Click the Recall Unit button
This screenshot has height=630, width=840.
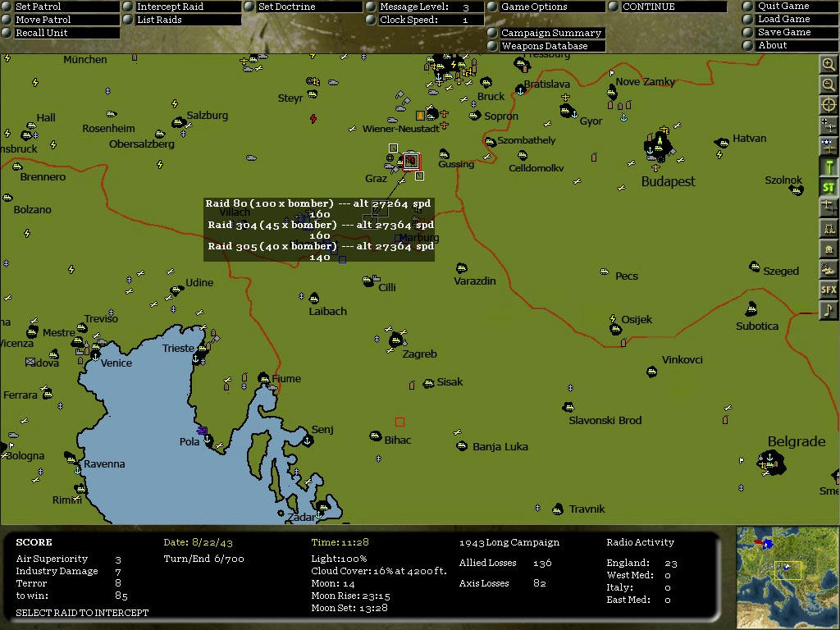(x=60, y=33)
